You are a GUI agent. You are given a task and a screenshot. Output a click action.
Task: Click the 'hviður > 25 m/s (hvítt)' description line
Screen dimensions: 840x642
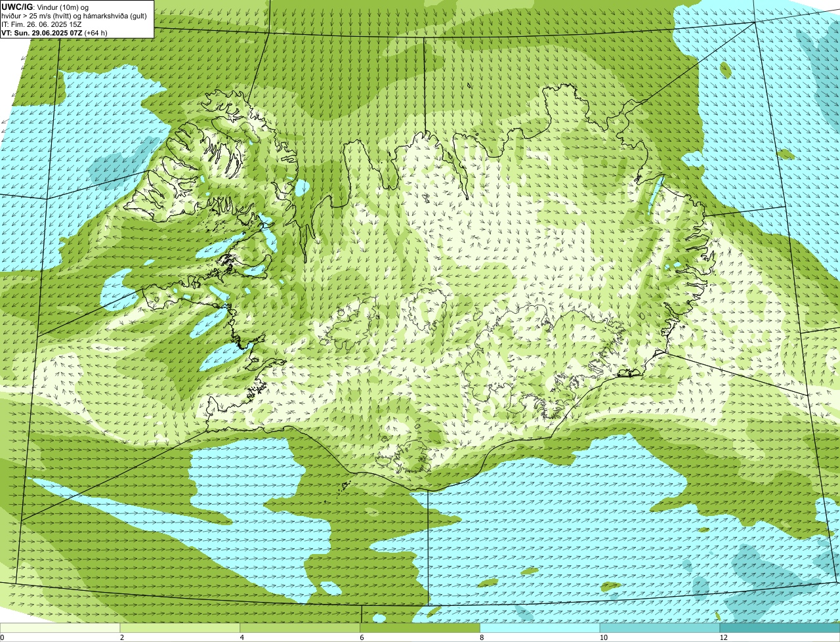(x=74, y=15)
